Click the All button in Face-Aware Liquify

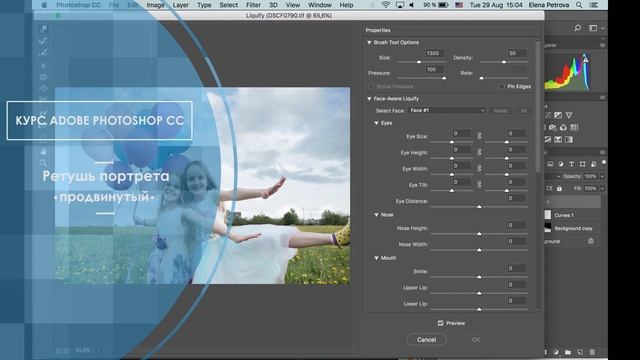524,111
